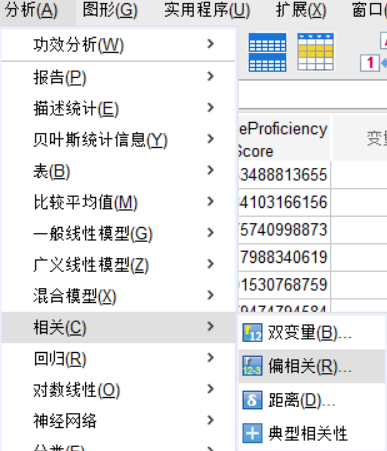Click the yellow-row table toolbar icon
387x451 pixels.
point(315,52)
